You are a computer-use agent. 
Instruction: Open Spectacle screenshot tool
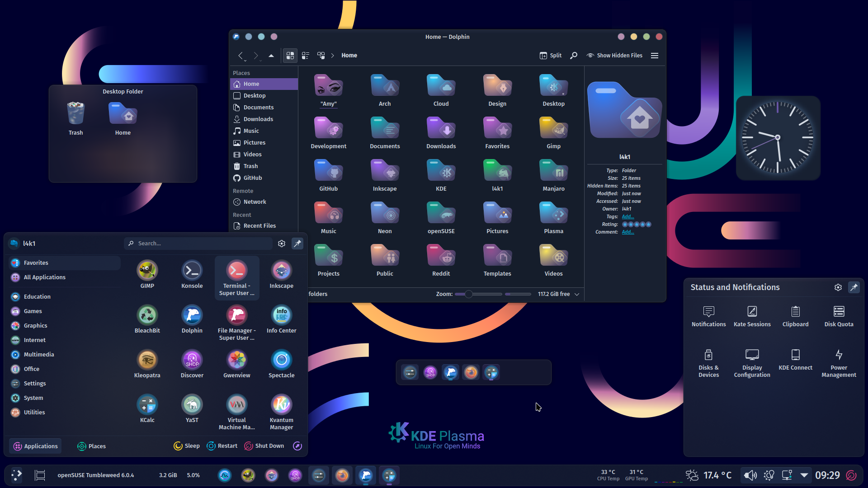(281, 364)
